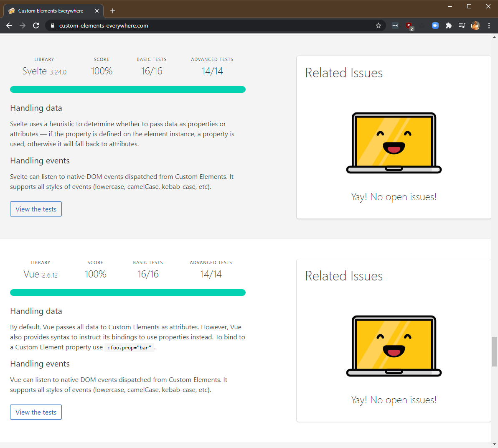Reload the current page
This screenshot has height=448, width=498.
click(x=36, y=26)
